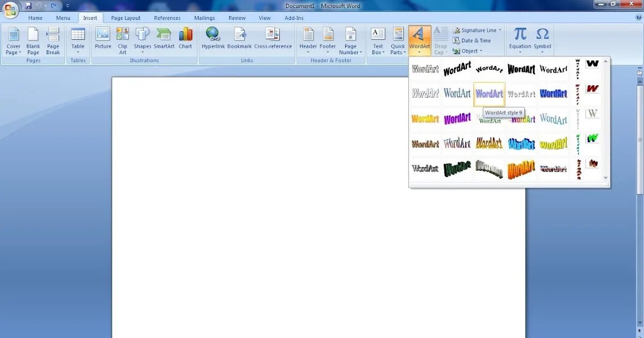This screenshot has height=338, width=644.
Task: Open the Cover Page dropdown
Action: [13, 41]
